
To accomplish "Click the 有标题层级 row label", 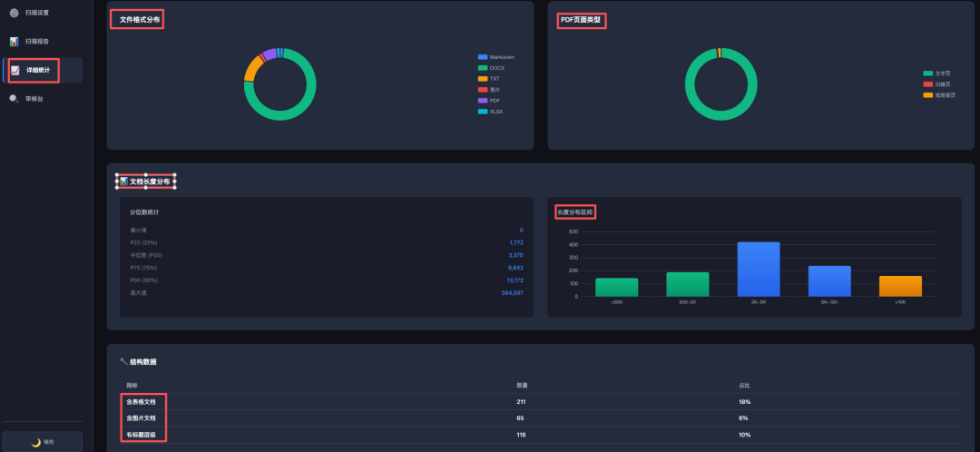I will click(142, 435).
